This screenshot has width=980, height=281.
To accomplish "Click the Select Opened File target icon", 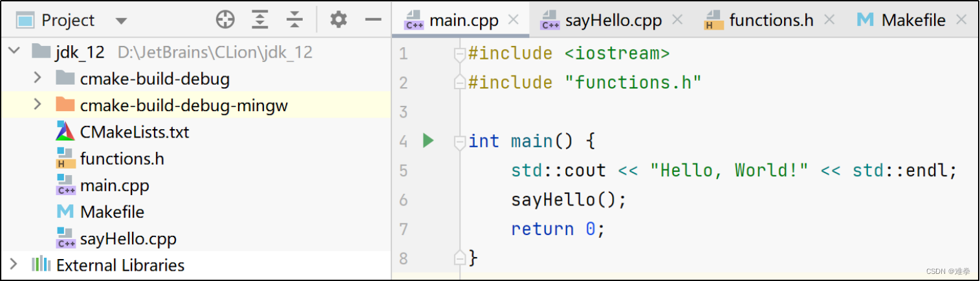I will pos(225,20).
